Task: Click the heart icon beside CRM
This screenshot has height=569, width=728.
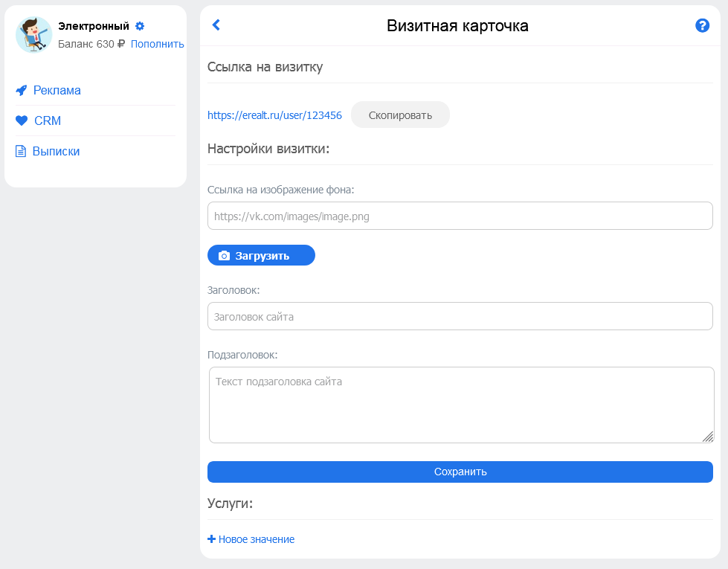Action: point(22,120)
